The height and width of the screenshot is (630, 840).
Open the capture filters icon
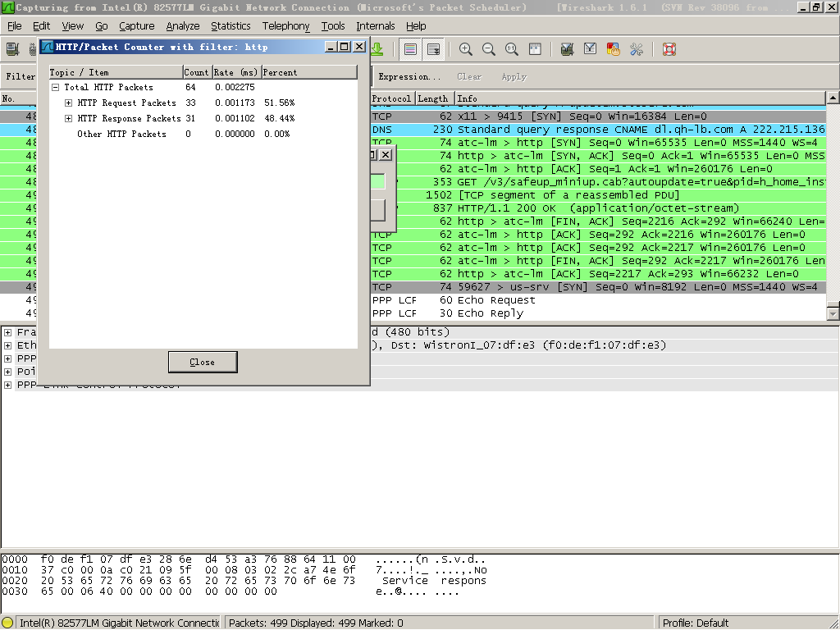[x=567, y=49]
